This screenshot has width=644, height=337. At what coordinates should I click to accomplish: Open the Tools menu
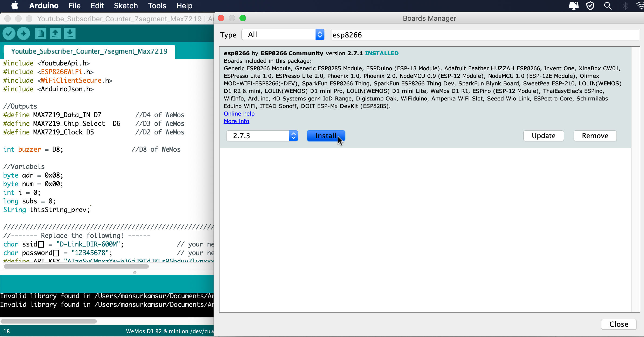pyautogui.click(x=157, y=6)
